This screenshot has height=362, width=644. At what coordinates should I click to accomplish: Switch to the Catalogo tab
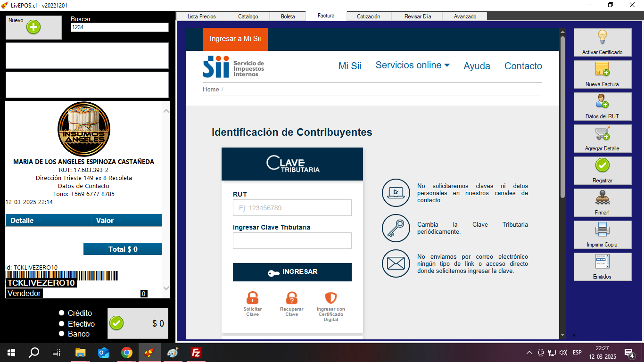pos(248,16)
